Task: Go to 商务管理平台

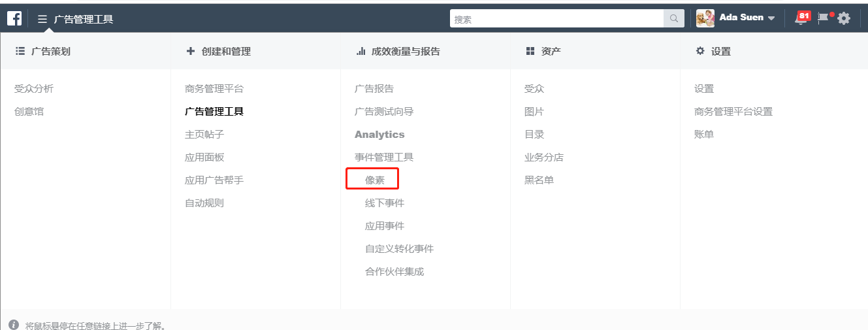Action: (x=214, y=89)
